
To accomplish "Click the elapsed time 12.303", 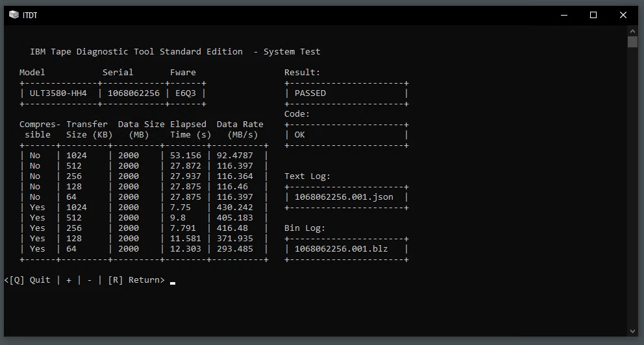I will coord(186,248).
